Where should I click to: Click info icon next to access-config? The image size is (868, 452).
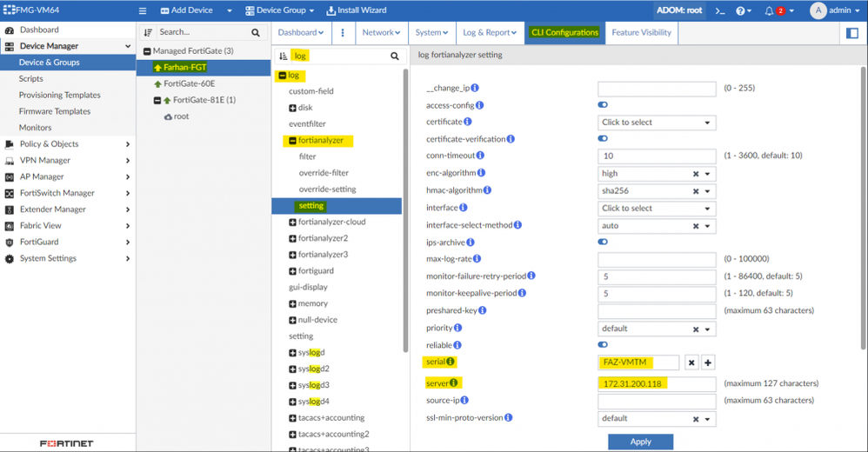(479, 105)
